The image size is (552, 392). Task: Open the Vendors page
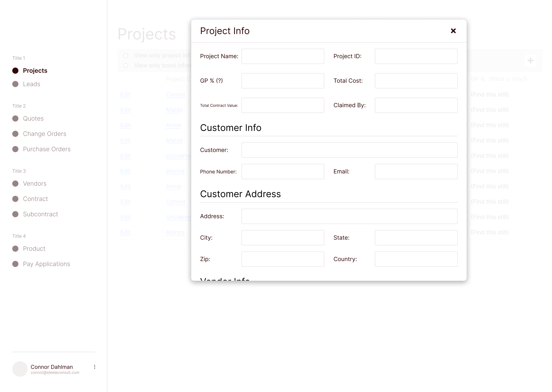pos(34,184)
